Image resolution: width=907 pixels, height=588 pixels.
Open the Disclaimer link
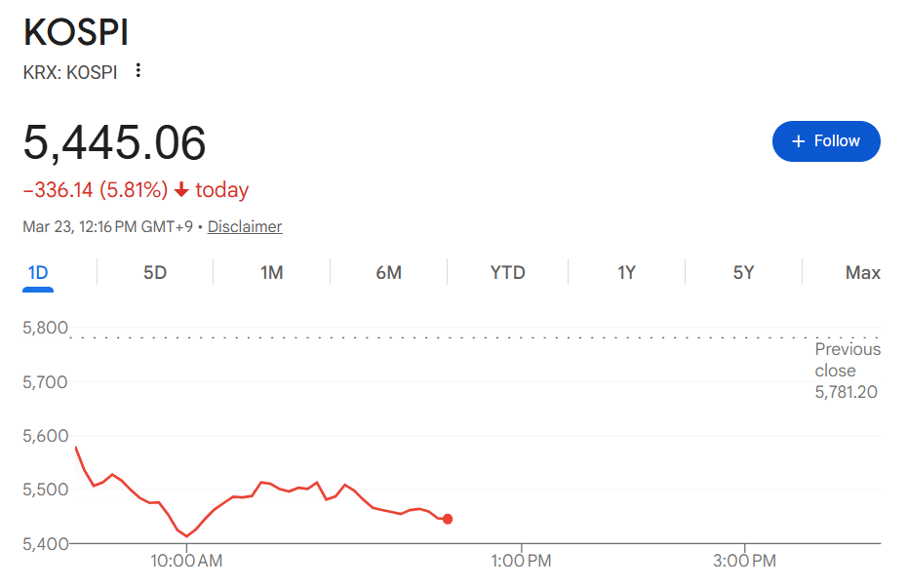245,227
